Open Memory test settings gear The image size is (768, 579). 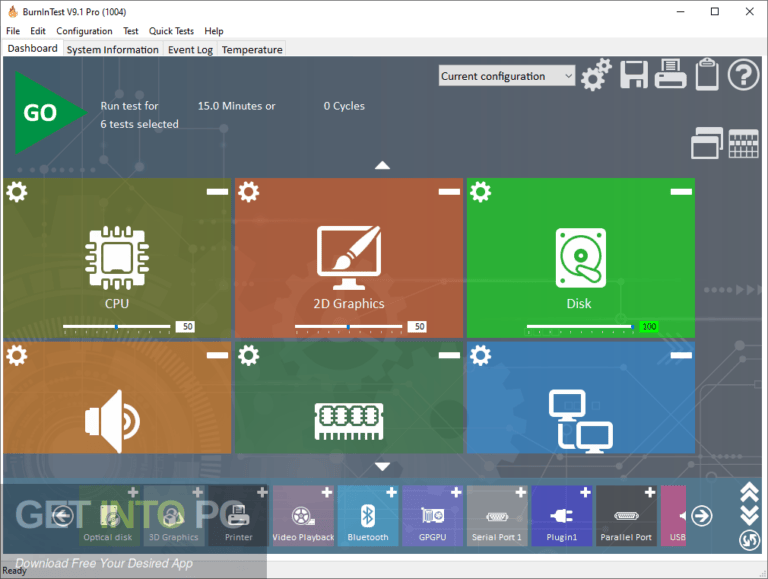pyautogui.click(x=248, y=355)
